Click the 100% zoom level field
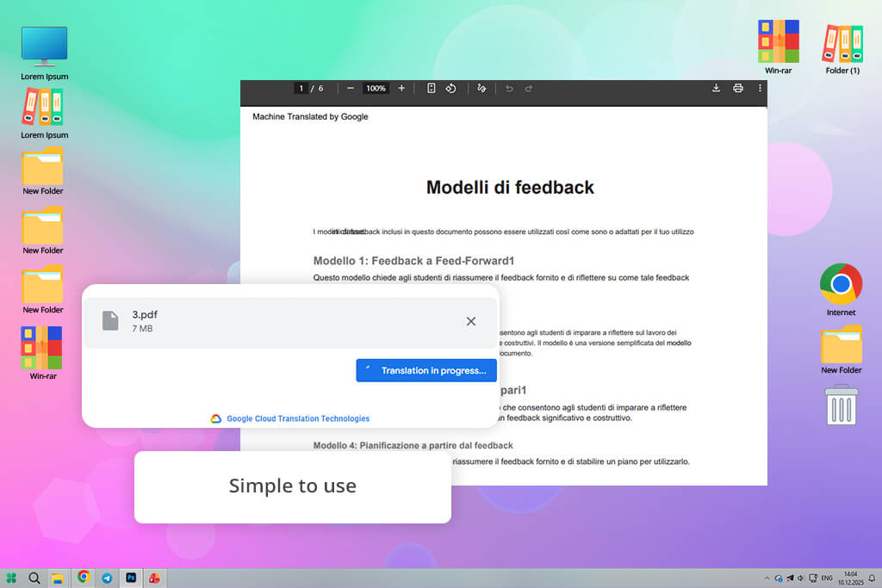Viewport: 882px width, 588px height. 376,89
